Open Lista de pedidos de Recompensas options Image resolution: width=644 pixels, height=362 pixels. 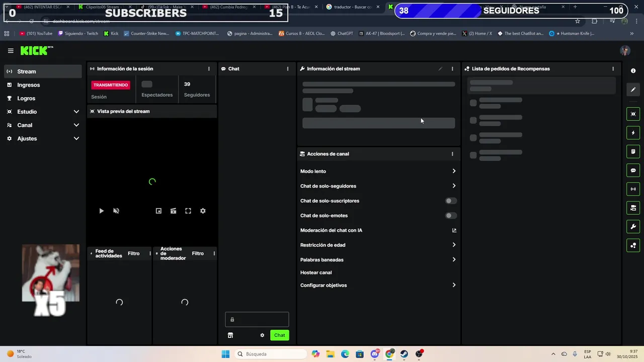(x=613, y=69)
